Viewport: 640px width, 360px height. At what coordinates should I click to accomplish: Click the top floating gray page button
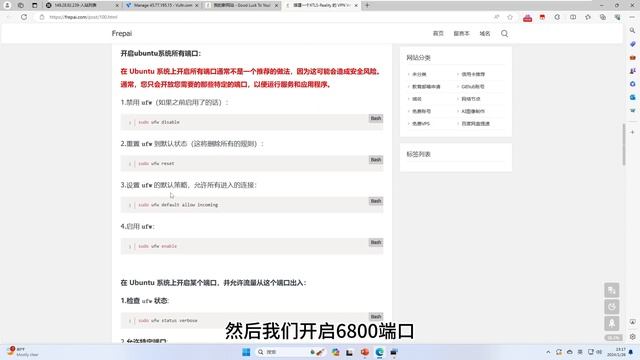[x=611, y=290]
